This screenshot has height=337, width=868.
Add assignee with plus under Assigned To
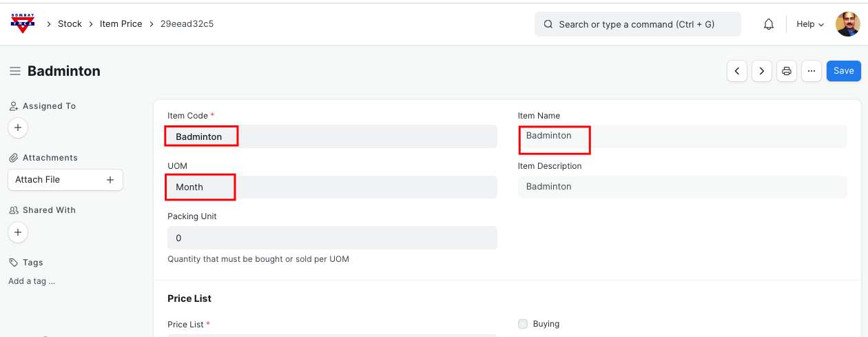(x=18, y=127)
